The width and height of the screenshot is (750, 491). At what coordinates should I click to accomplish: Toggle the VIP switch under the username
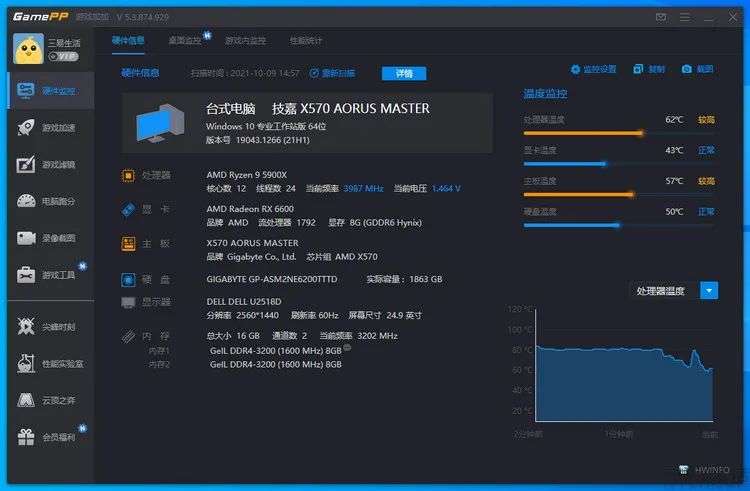pos(64,56)
